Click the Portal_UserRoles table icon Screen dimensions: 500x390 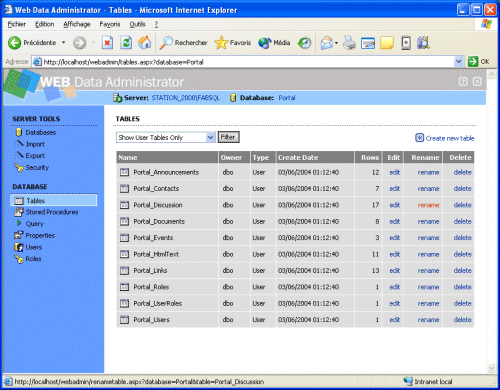124,303
